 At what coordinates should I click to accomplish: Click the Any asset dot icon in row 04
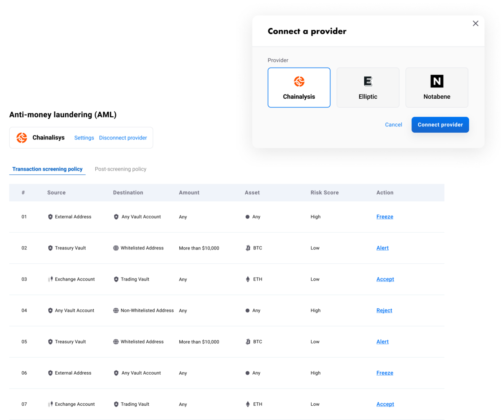247,310
